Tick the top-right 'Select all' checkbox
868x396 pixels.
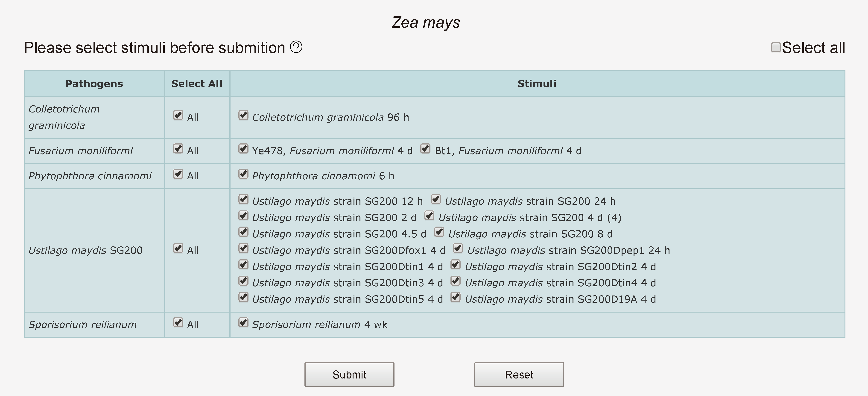pos(776,47)
